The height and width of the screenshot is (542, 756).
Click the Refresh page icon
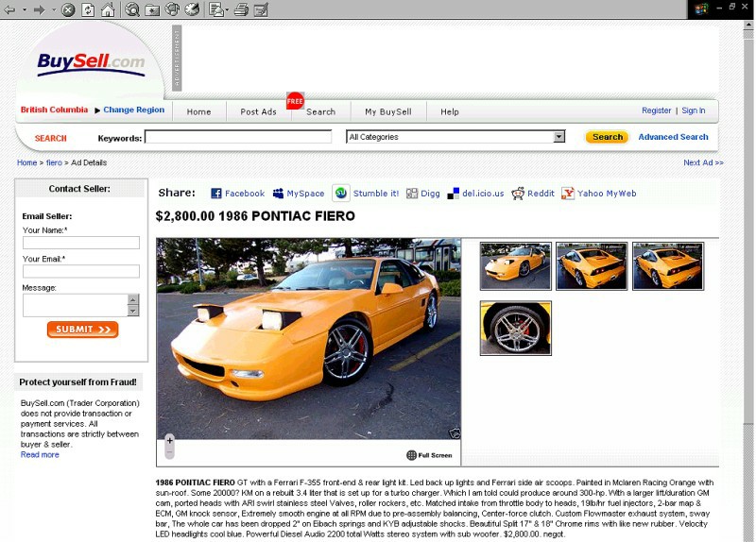coord(88,9)
